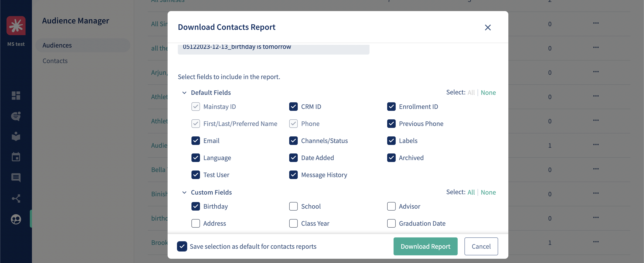Open the messages icon in sidebar

[x=16, y=178]
